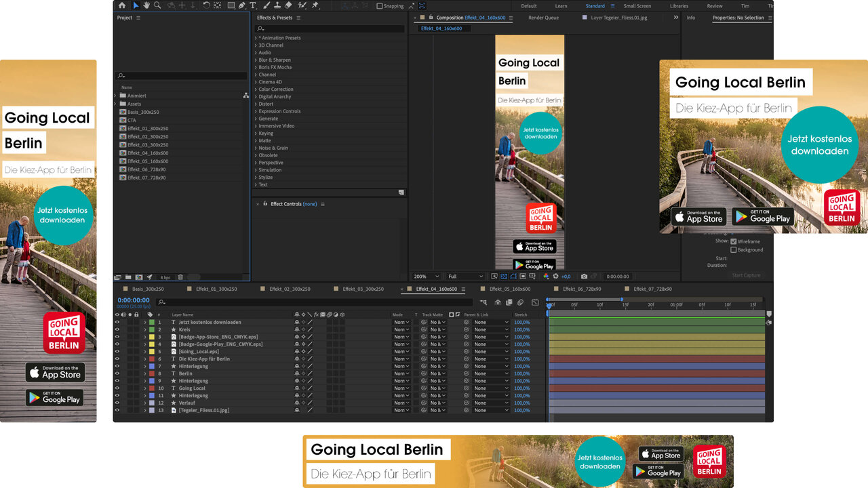Viewport: 868px width, 488px height.
Task: Click the Home icon in the toolbar
Action: 122,5
